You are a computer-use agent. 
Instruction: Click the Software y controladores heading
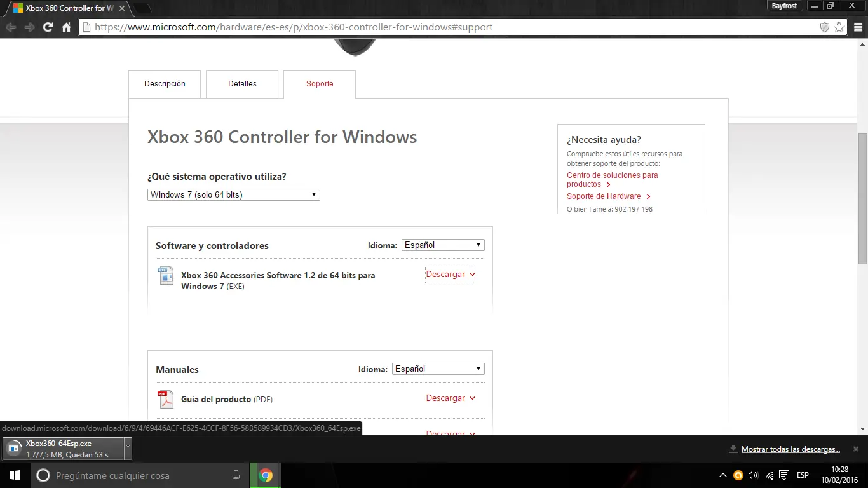pos(212,246)
